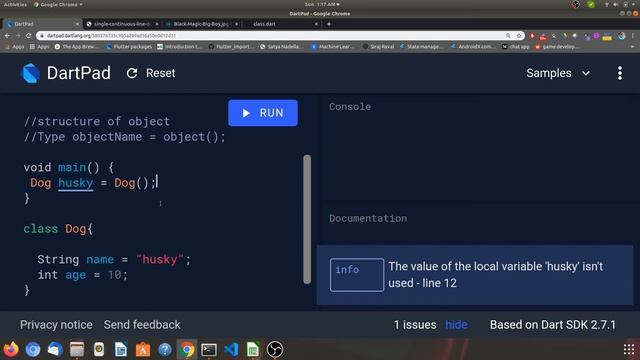Hide the issues panel
Screen dimensions: 640x360
[x=456, y=324]
